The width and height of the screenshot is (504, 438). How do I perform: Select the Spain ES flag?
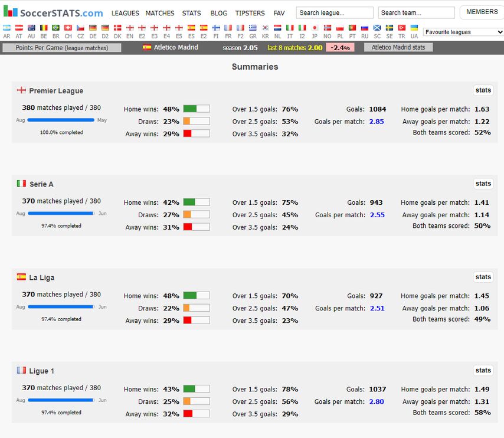point(191,28)
